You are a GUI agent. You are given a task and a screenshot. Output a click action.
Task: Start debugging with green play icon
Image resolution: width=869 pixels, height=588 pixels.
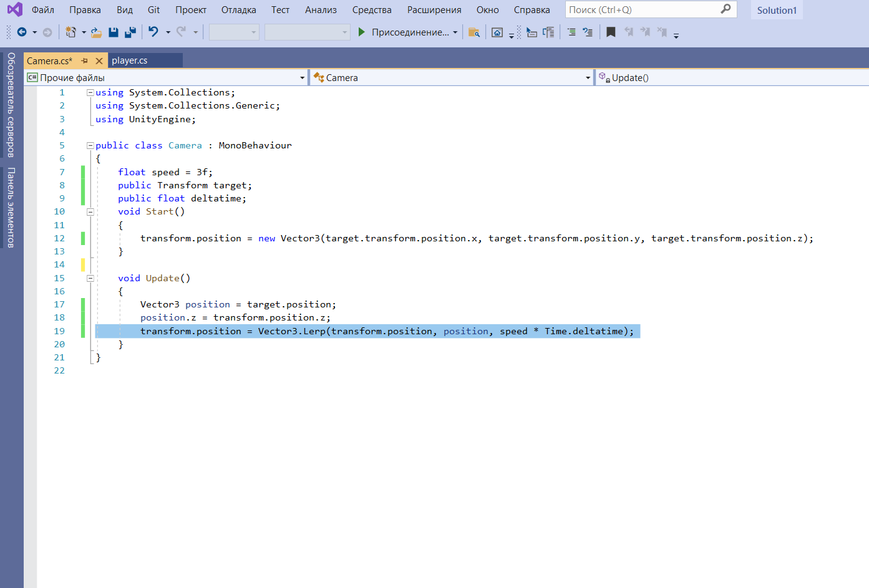[361, 32]
